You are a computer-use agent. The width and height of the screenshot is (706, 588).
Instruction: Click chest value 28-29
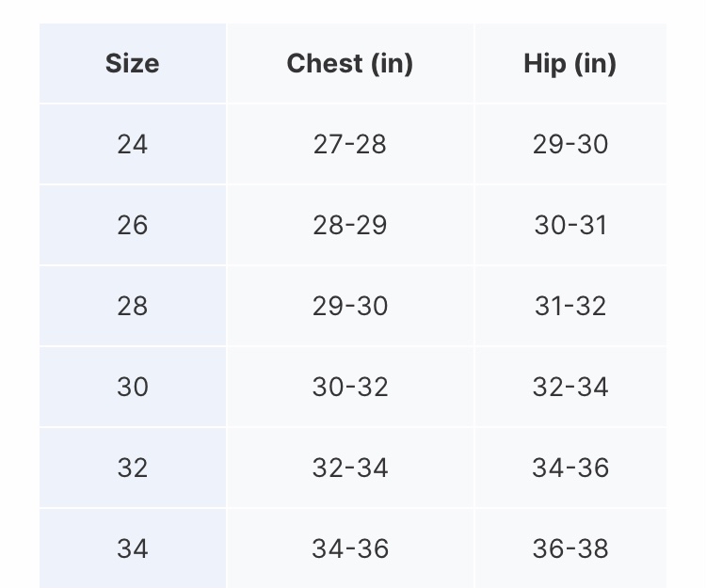350,225
